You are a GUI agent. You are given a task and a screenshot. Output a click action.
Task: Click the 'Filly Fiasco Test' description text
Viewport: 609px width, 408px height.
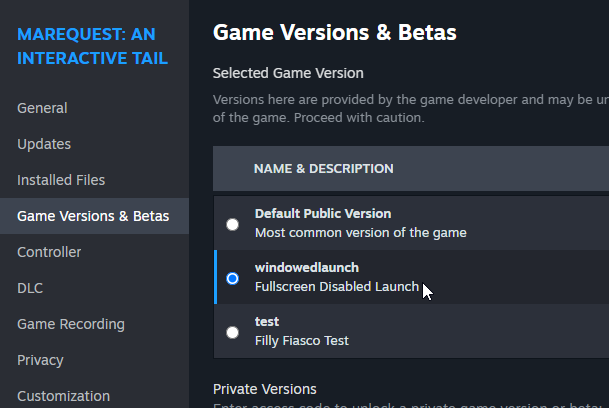(301, 341)
